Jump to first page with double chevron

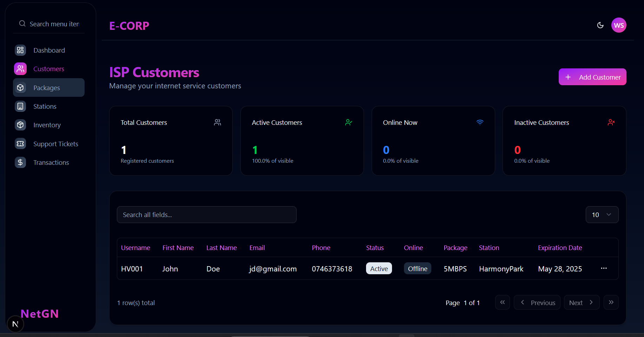(x=502, y=302)
